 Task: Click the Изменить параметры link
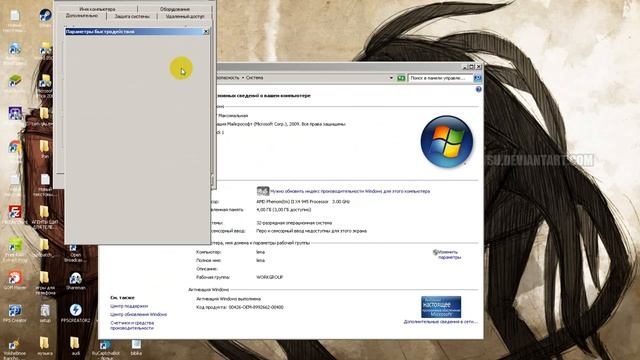pyautogui.click(x=449, y=255)
